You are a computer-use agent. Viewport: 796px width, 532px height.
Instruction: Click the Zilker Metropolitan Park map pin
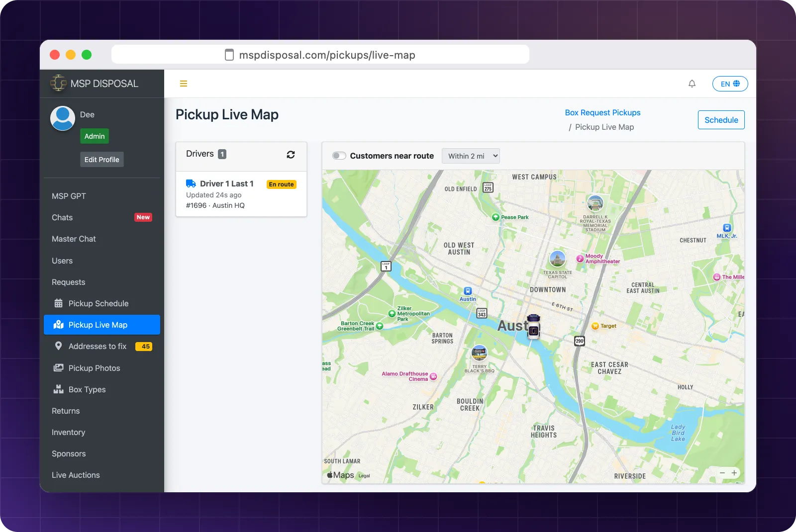coord(392,314)
